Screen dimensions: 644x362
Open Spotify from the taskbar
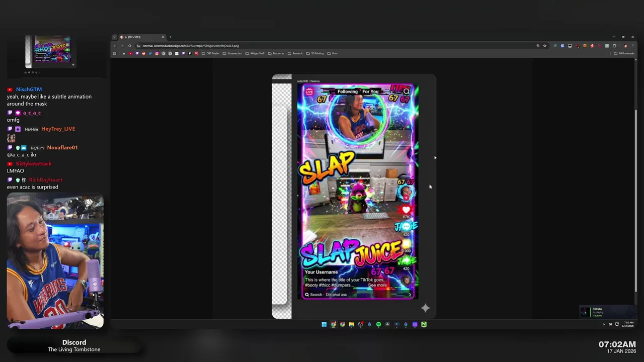pos(379,324)
